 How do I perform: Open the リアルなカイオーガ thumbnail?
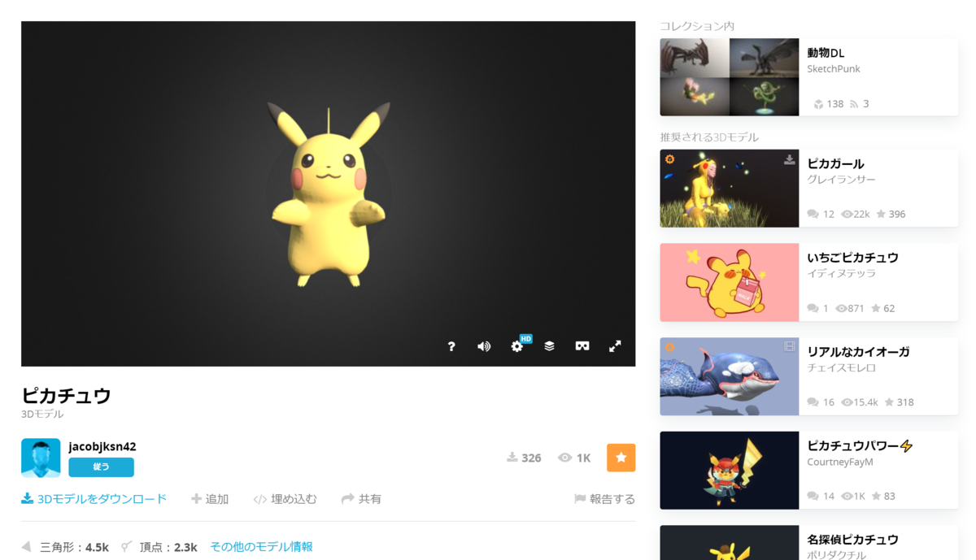point(729,376)
